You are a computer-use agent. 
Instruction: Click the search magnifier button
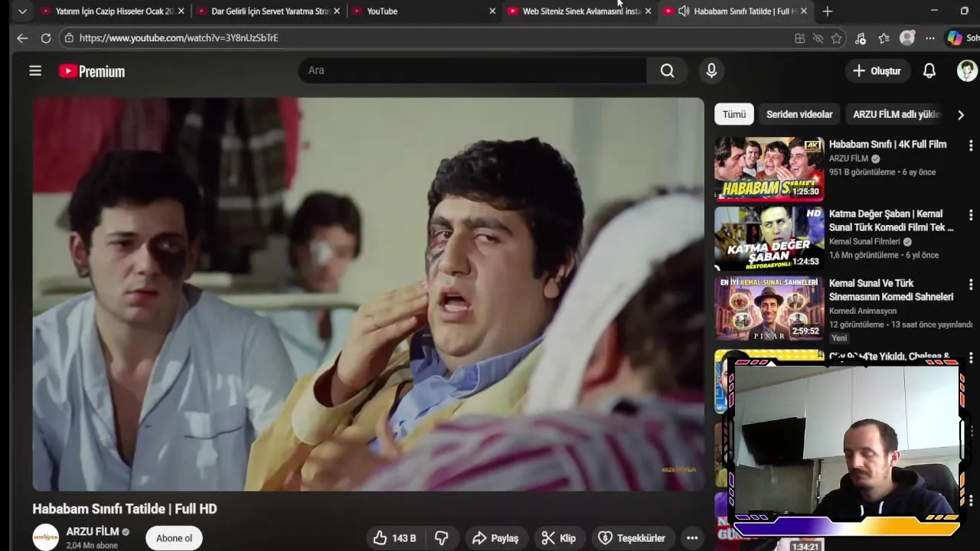click(668, 70)
